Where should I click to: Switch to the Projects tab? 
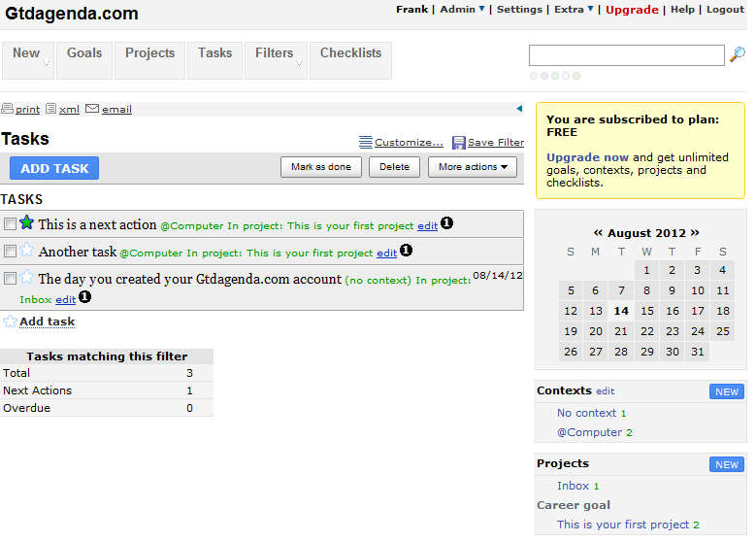(x=150, y=60)
